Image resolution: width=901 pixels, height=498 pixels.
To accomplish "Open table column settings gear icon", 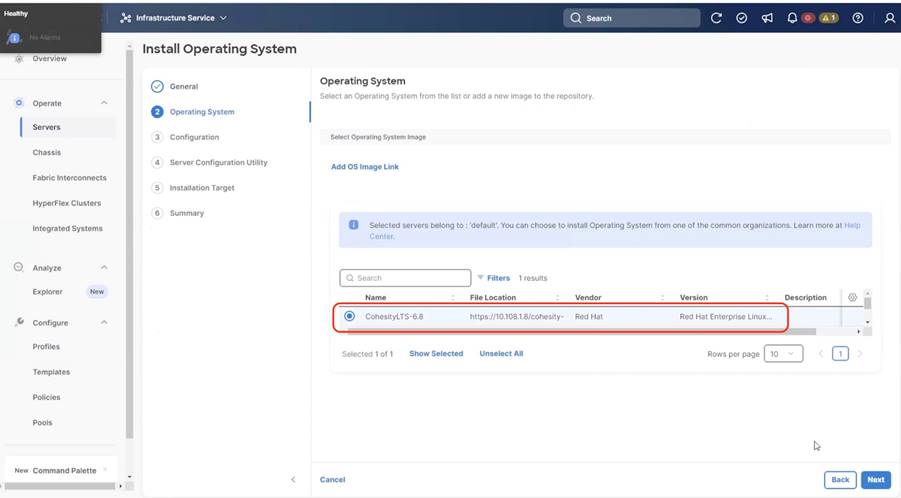I will pos(852,297).
